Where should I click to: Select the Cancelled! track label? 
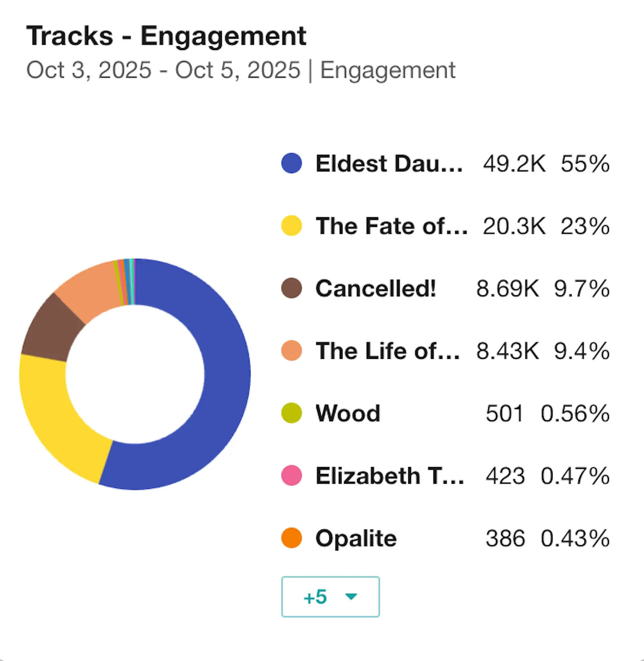(x=376, y=288)
